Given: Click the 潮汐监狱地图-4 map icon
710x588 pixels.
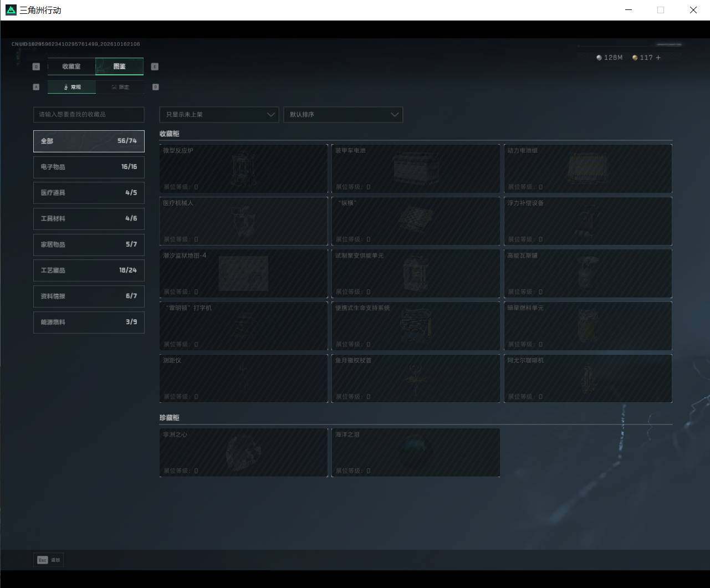Looking at the screenshot, I should pyautogui.click(x=243, y=274).
